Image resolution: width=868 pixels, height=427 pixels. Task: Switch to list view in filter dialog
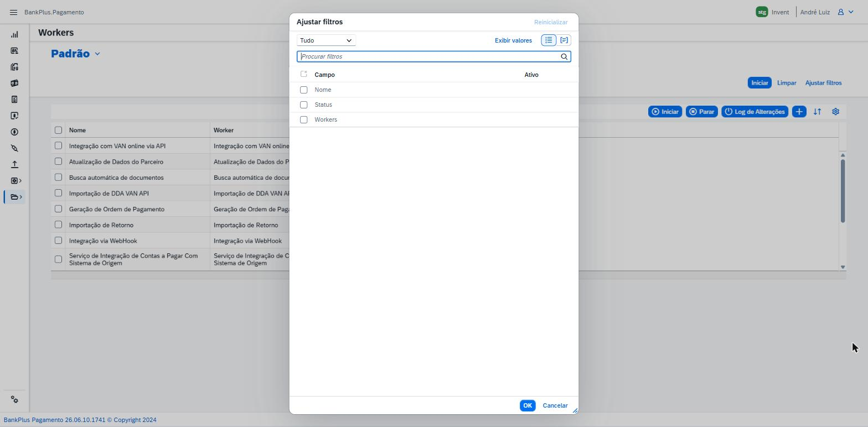(549, 40)
